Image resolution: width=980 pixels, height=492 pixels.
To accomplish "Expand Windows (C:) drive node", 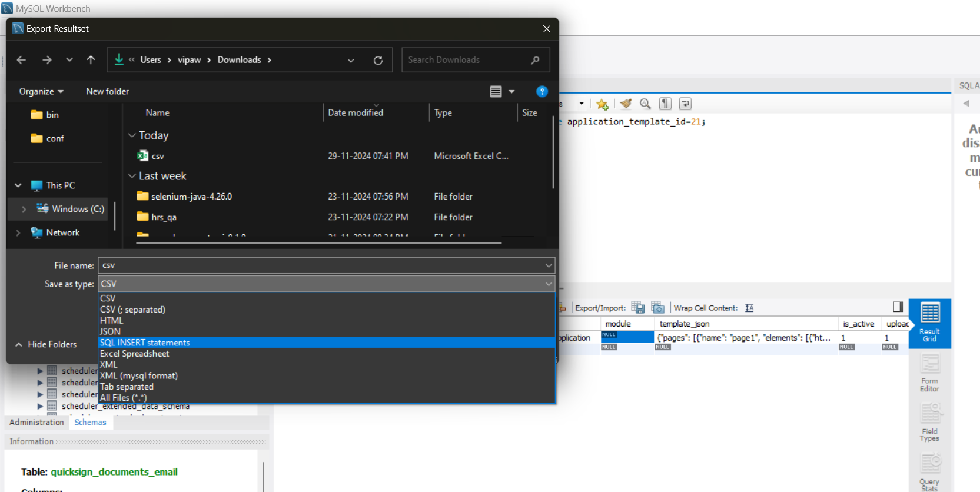I will click(x=24, y=209).
